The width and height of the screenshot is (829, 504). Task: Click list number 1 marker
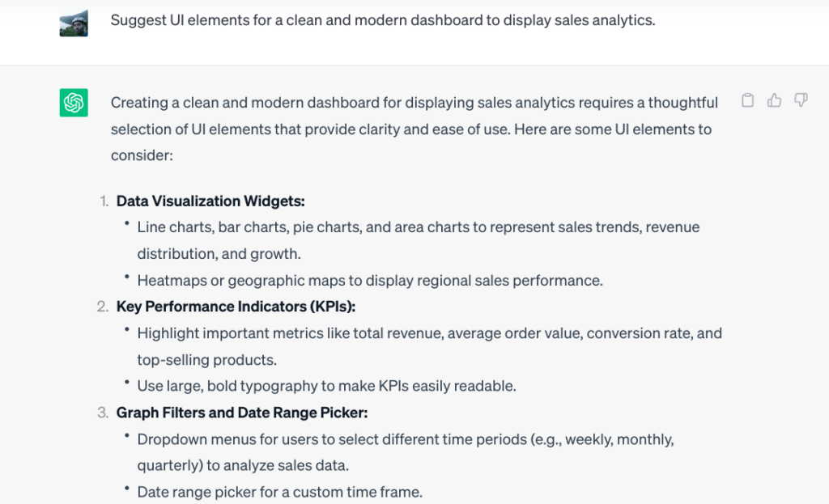pyautogui.click(x=103, y=201)
